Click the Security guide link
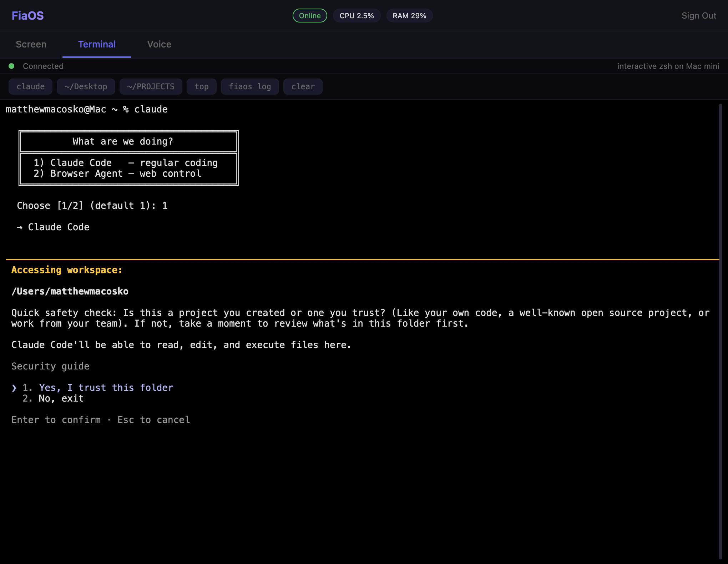728x564 pixels. coord(50,366)
